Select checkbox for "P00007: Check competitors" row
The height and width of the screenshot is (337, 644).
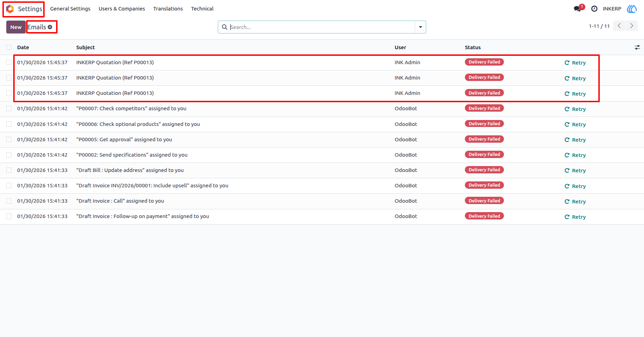click(9, 108)
